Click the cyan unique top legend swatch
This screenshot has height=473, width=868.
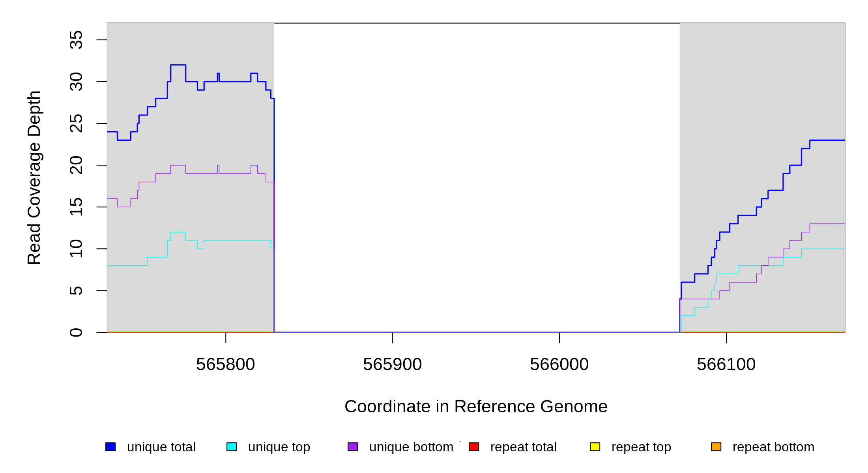[x=232, y=447]
